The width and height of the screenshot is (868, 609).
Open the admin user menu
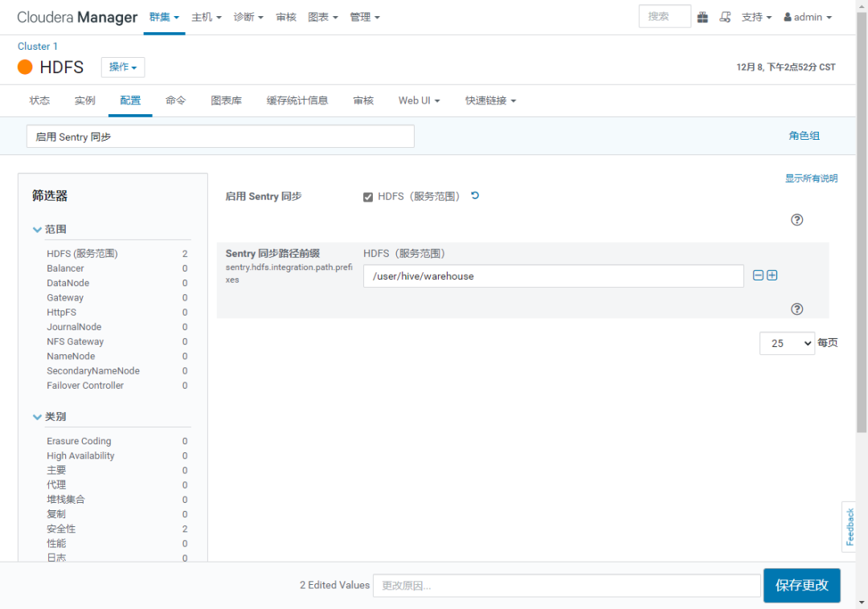pos(808,17)
